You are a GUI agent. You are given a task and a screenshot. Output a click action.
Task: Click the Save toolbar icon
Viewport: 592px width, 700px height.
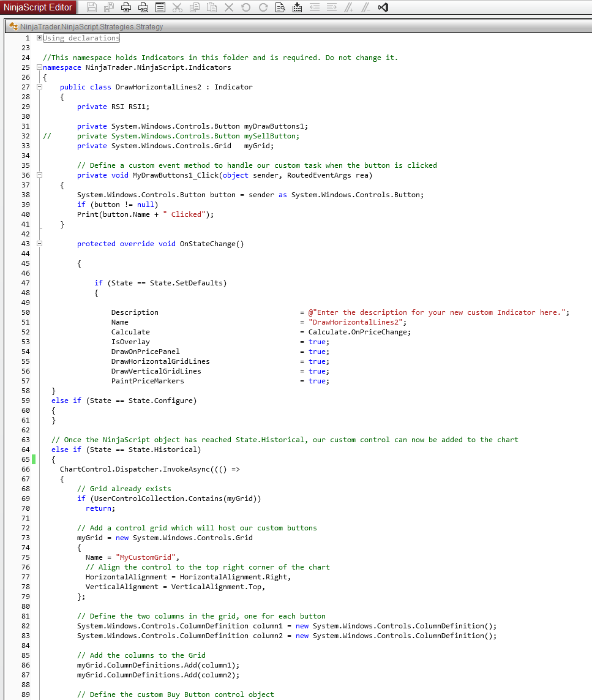[x=91, y=7]
